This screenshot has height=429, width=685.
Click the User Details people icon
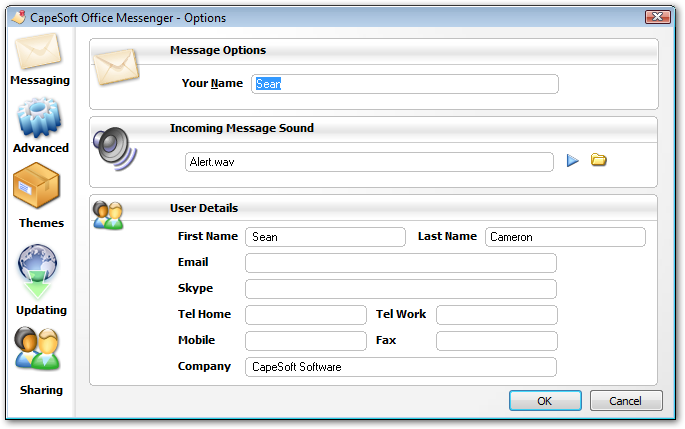click(x=107, y=214)
